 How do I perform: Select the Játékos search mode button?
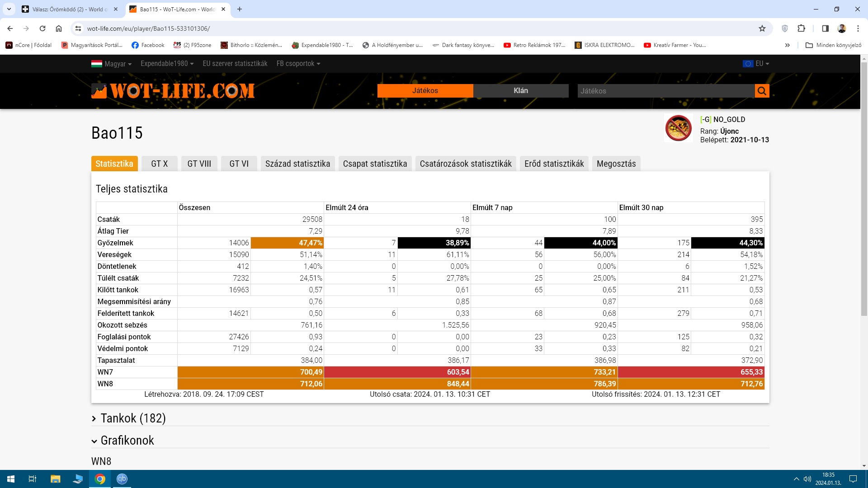(425, 91)
